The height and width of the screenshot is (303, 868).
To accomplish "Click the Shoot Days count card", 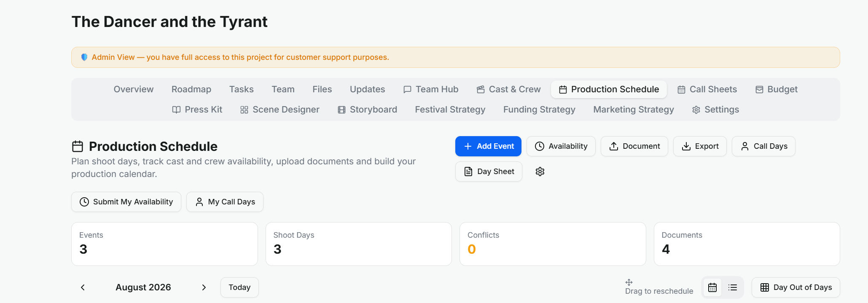I will (359, 244).
